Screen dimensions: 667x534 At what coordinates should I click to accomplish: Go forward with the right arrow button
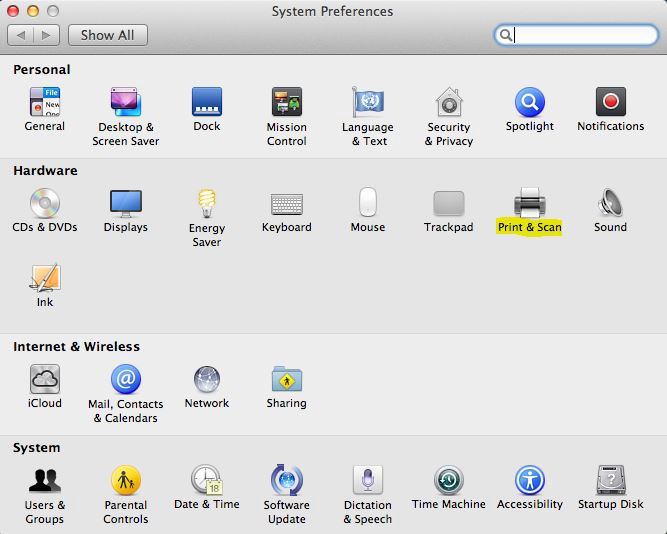click(46, 35)
